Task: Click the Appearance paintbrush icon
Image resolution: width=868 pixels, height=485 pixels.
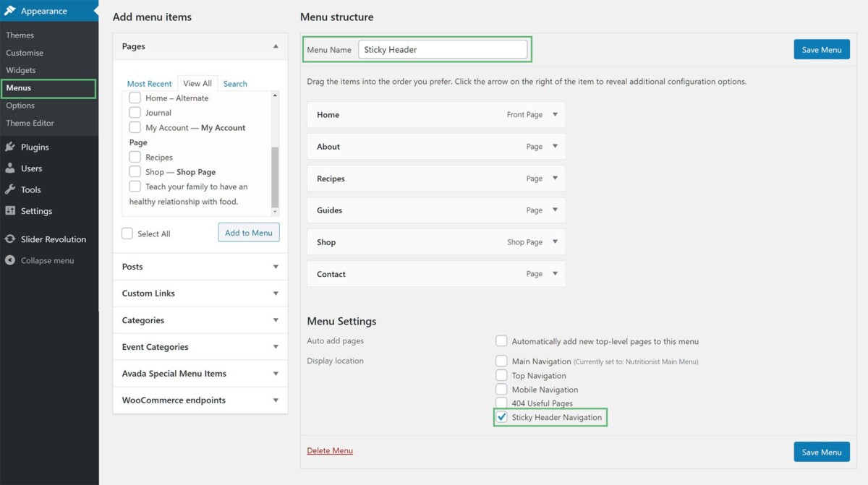Action: (x=9, y=11)
